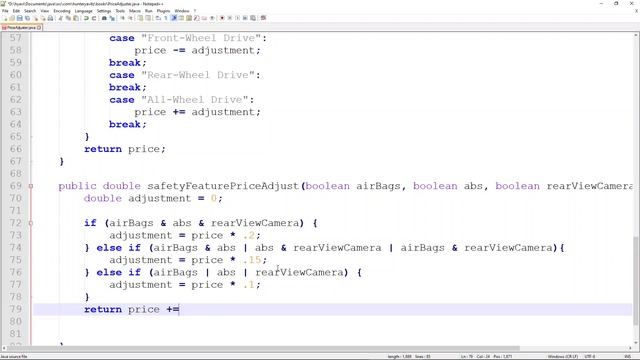Viewport: 640px width, 360px height.
Task: Click the Close All toolbar icon
Action: coord(43,18)
